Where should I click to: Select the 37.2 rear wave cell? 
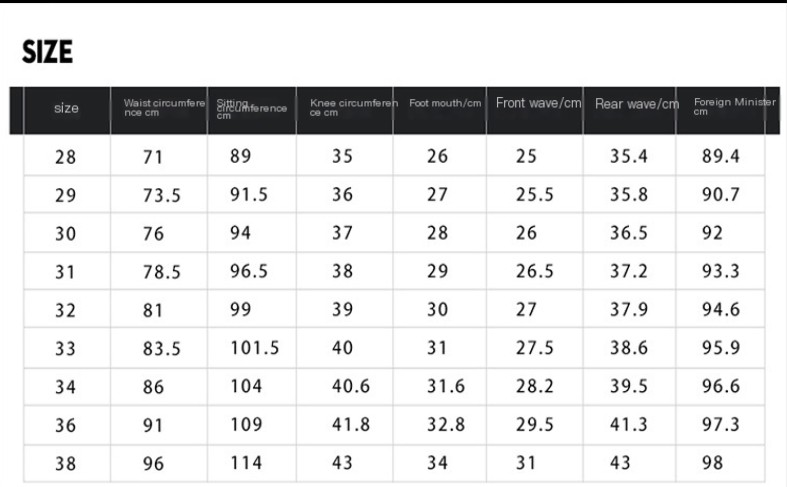630,272
